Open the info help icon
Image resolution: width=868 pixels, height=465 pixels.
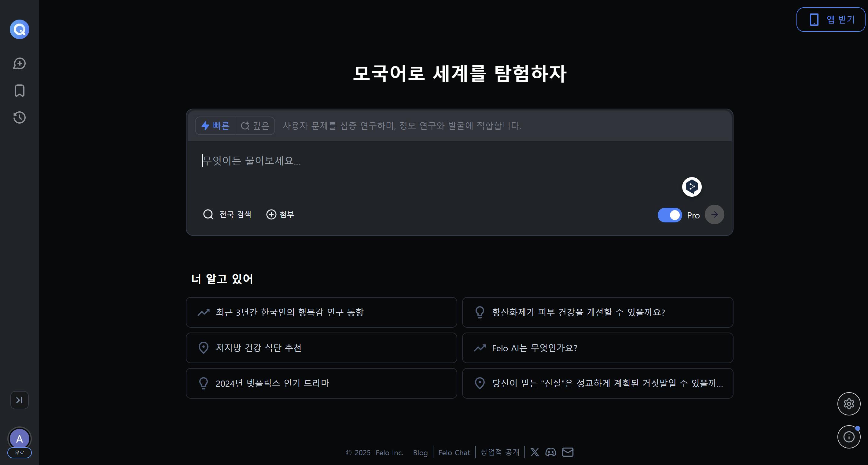[848, 437]
